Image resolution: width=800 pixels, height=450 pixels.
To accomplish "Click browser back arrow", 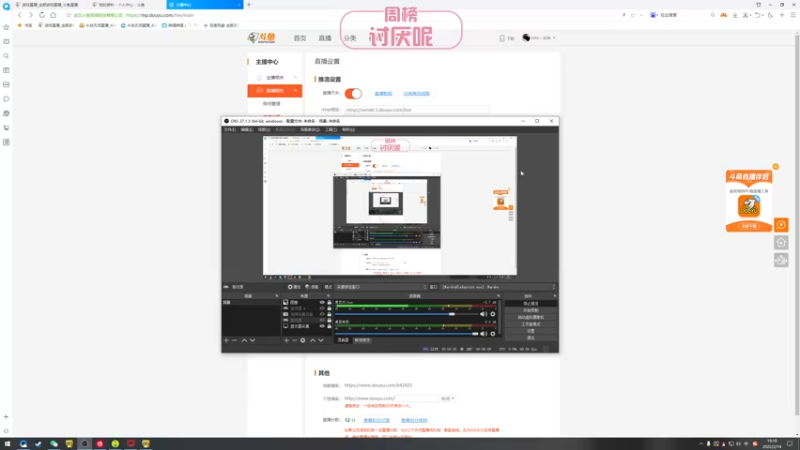I will coord(20,15).
